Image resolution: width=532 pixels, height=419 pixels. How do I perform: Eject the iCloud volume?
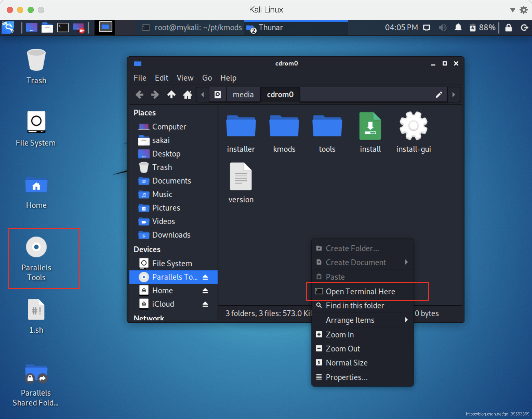pos(205,304)
